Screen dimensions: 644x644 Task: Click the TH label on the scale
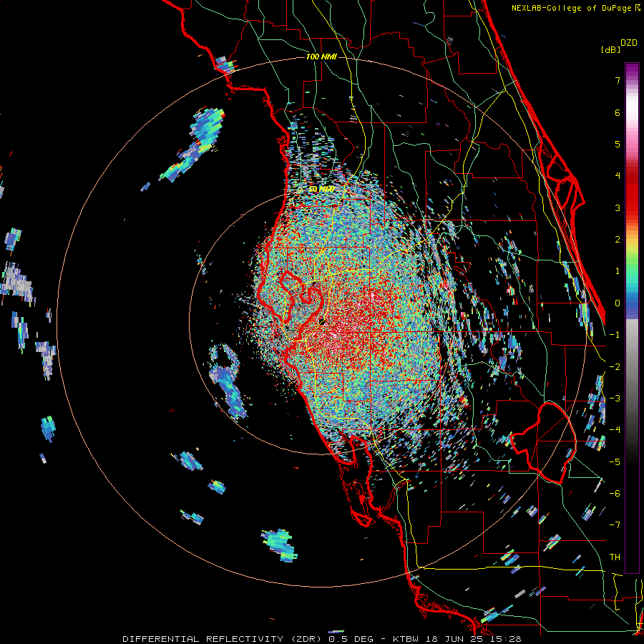pyautogui.click(x=615, y=557)
